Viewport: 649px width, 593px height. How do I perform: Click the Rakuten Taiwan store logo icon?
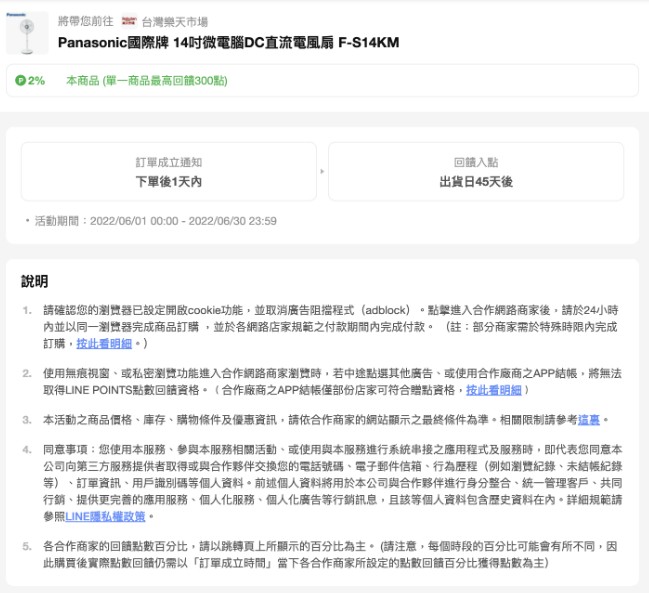pyautogui.click(x=129, y=21)
